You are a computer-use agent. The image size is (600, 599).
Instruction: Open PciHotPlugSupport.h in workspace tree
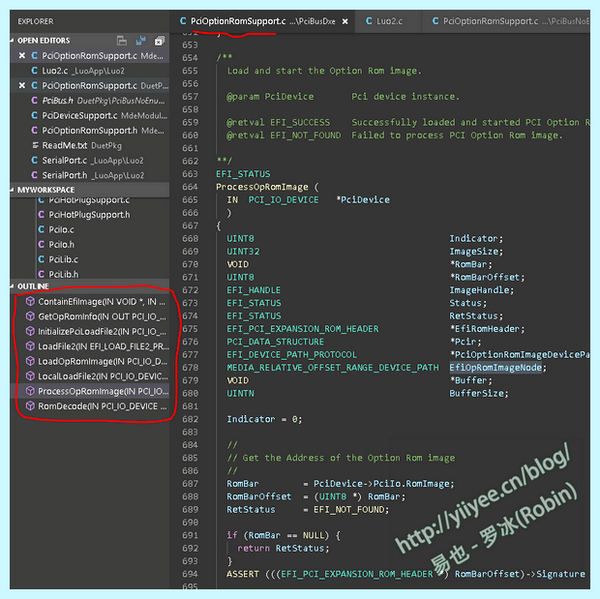click(x=90, y=215)
